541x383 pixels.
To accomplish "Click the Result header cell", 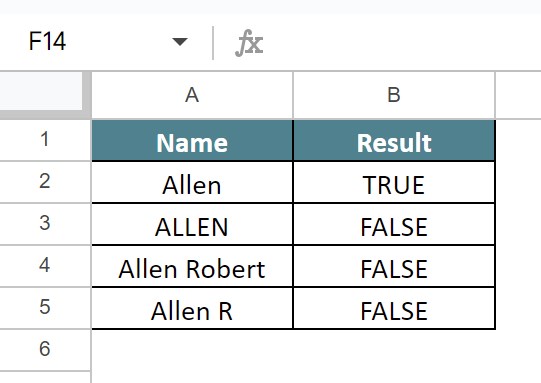I will pyautogui.click(x=394, y=140).
